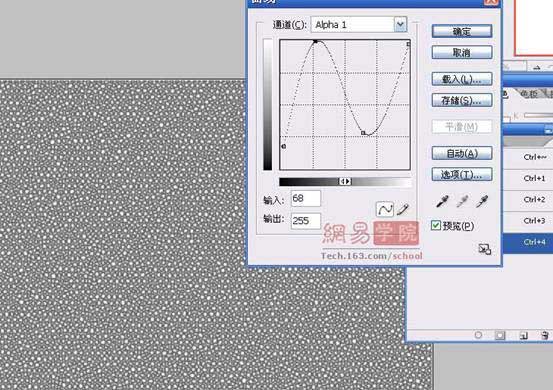Open the 通道 Alpha 1 dropdown

pyautogui.click(x=400, y=24)
